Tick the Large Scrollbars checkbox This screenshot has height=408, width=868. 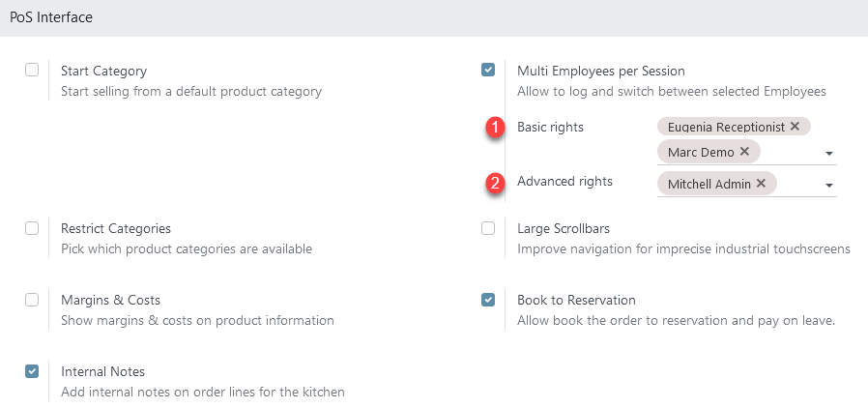coord(488,228)
